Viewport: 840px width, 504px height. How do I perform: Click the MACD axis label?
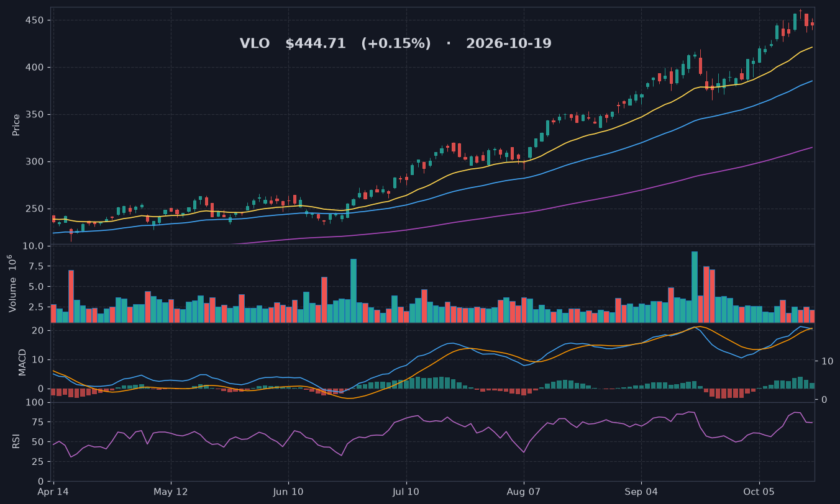point(22,362)
